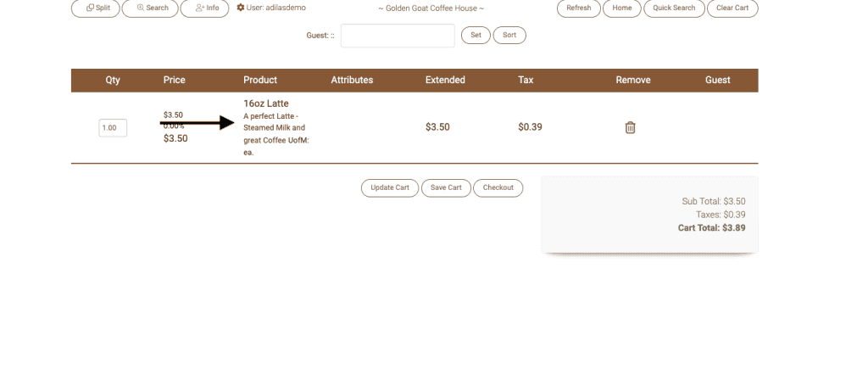868x369 pixels.
Task: Click the Info button with person icon
Action: point(205,8)
